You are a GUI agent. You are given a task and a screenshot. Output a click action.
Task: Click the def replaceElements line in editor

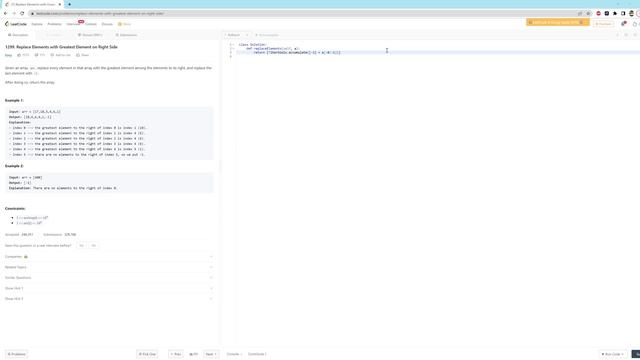(273, 49)
